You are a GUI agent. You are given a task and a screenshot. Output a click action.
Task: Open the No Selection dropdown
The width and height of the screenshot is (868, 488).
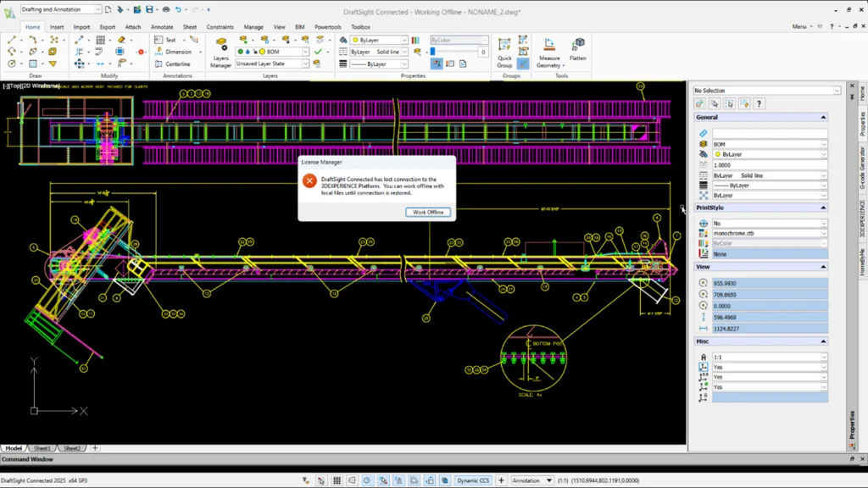836,90
